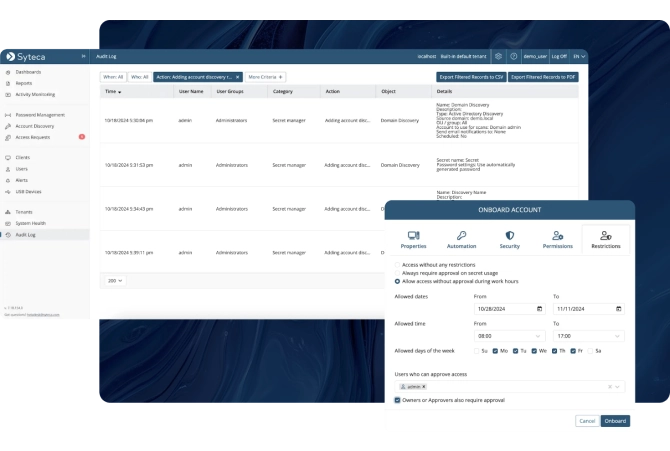The height and width of the screenshot is (451, 670).
Task: Switch to the Security tab
Action: pyautogui.click(x=509, y=240)
